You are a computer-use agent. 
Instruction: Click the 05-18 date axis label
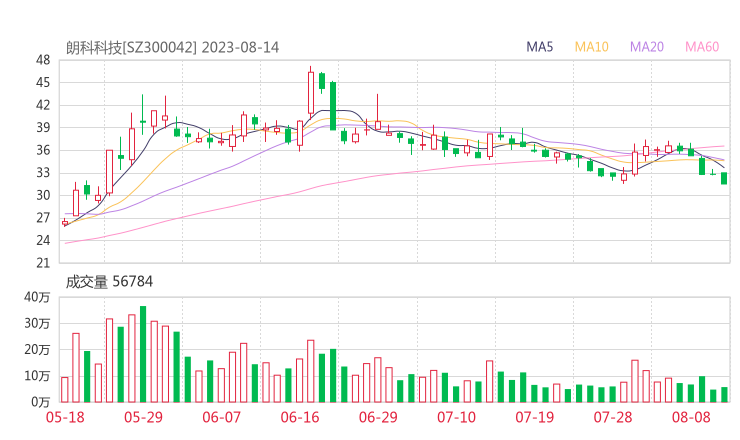point(65,417)
